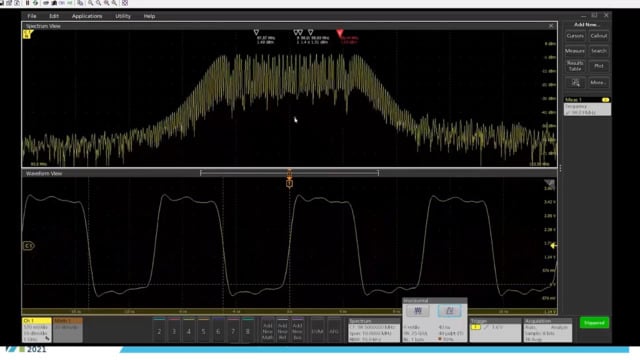Click Add New Ref button

click(282, 331)
